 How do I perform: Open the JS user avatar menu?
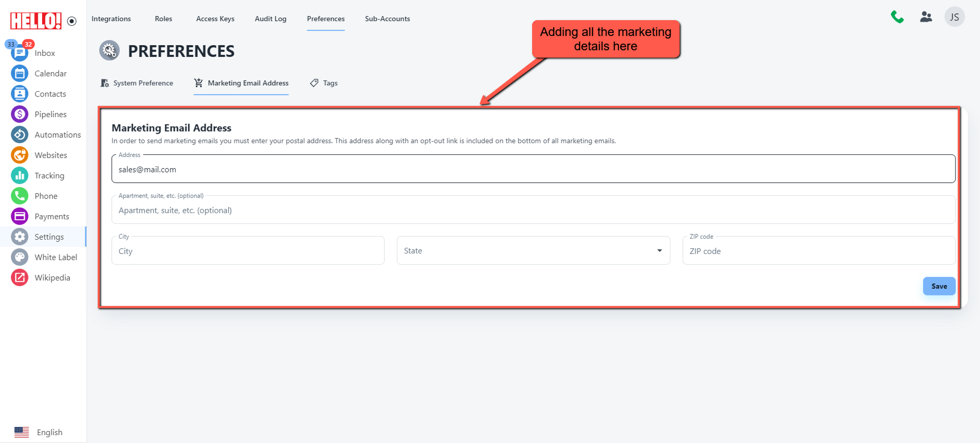pos(954,17)
